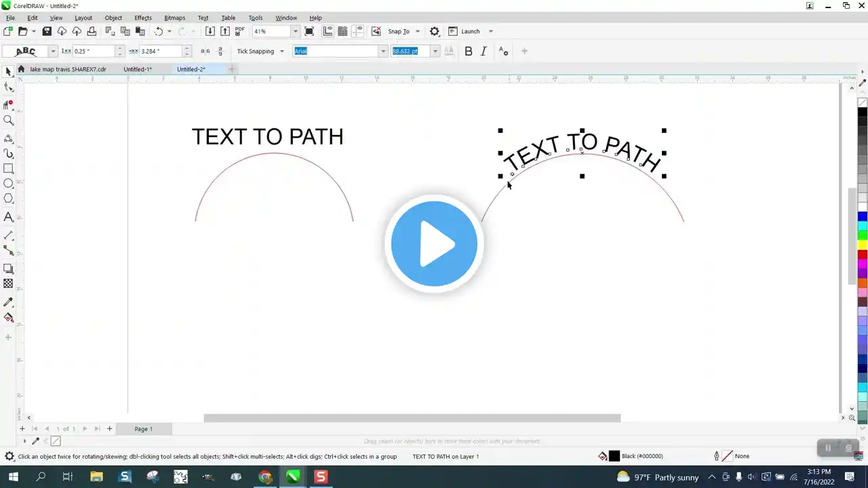Toggle Italic text formatting
This screenshot has width=868, height=488.
484,51
